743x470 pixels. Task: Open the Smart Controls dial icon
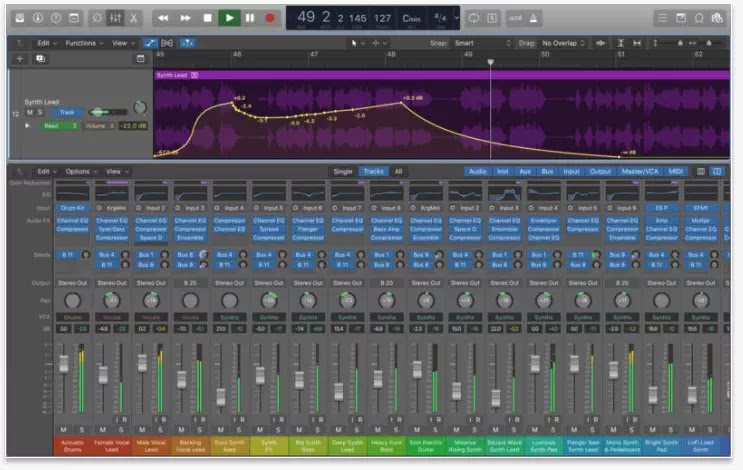(x=97, y=18)
